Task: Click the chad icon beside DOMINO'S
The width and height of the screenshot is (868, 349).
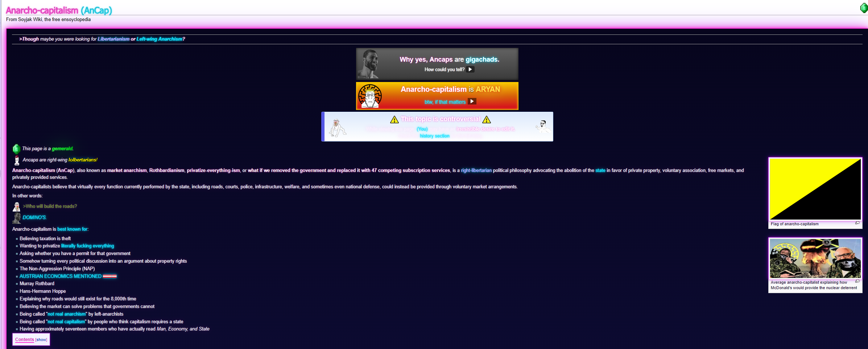Action: (17, 218)
